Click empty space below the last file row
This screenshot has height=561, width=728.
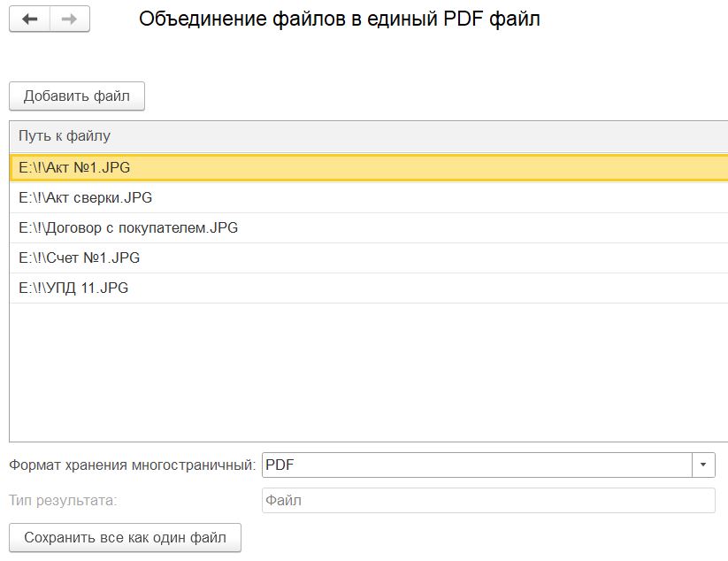[354, 372]
